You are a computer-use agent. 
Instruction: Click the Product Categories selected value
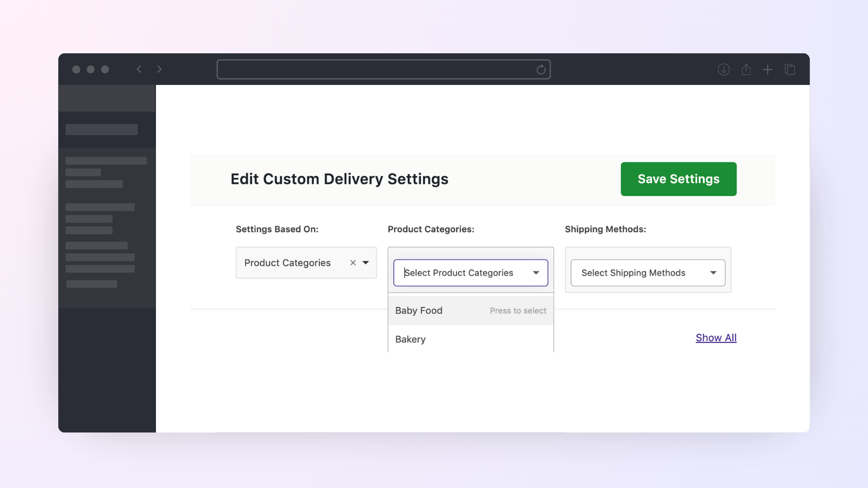[288, 263]
